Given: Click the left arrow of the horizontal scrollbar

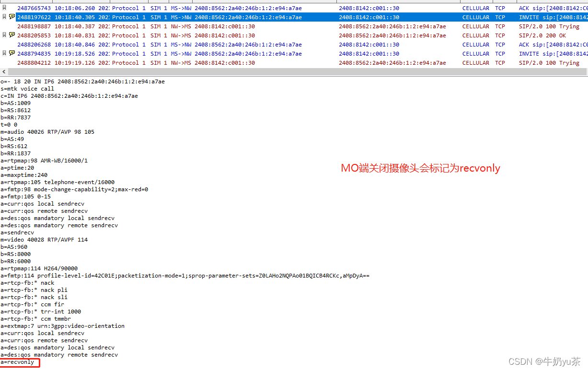Looking at the screenshot, I should (x=4, y=71).
